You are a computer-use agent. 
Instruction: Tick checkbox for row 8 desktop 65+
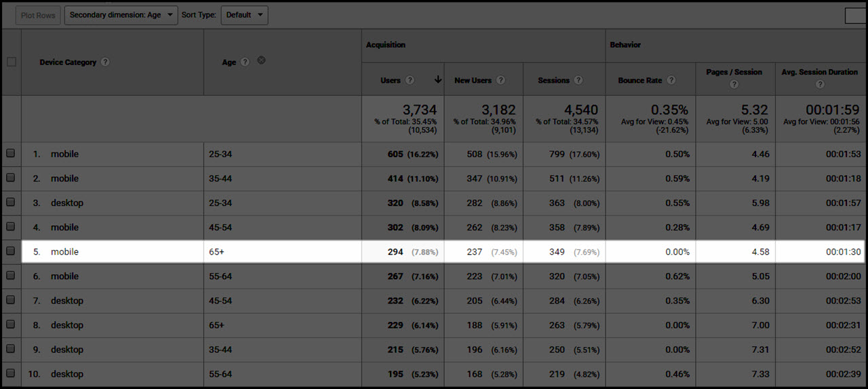click(11, 325)
